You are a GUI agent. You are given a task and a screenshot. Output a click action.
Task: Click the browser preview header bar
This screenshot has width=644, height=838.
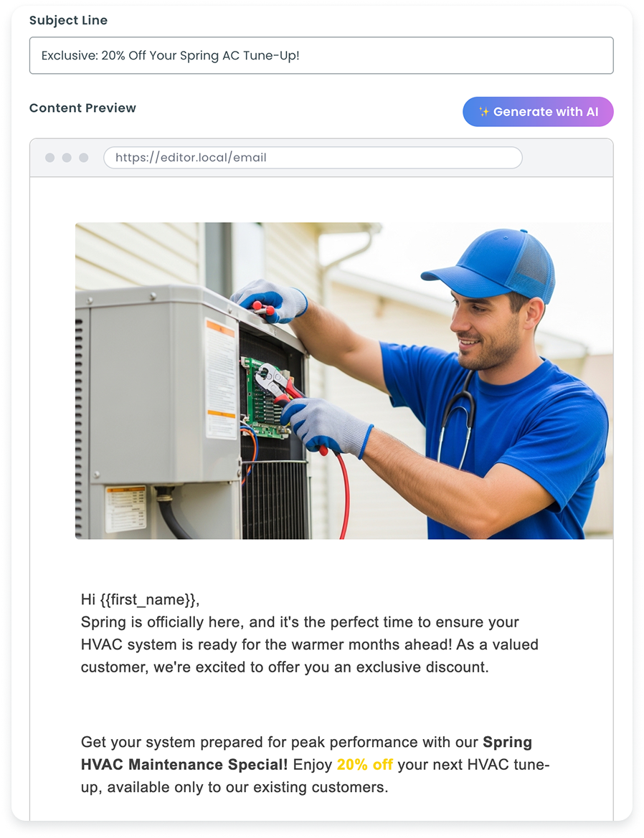tap(321, 158)
